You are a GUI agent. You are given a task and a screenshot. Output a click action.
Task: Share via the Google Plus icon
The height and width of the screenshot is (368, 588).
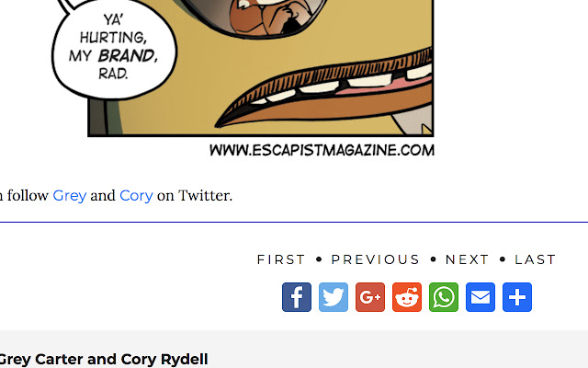[370, 297]
